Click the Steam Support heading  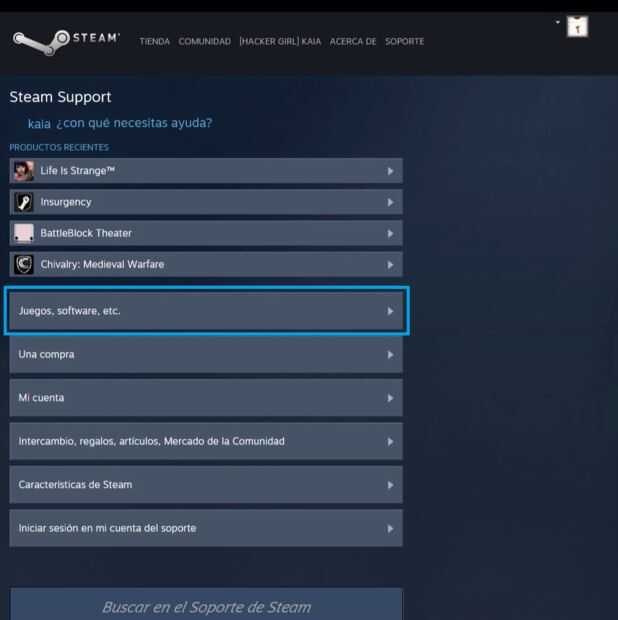pos(60,97)
